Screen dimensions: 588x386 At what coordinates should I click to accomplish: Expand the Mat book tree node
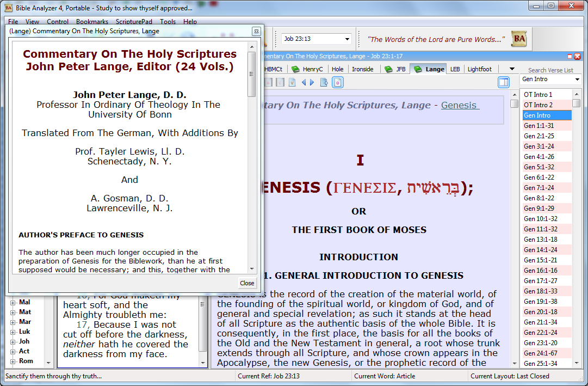click(x=13, y=312)
